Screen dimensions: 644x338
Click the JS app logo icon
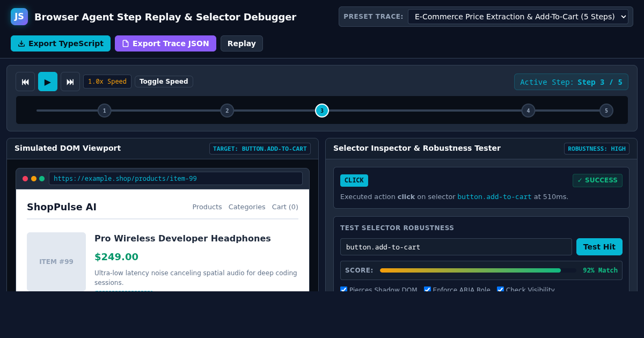[x=19, y=17]
